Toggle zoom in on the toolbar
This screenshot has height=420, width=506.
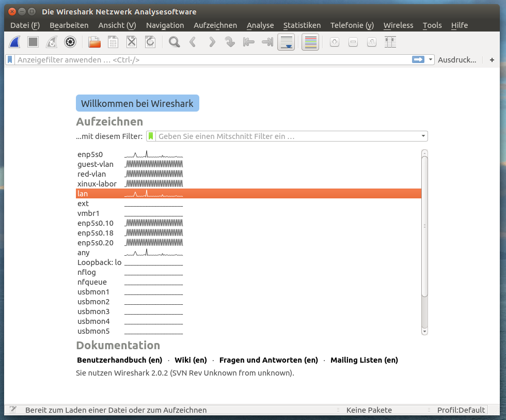pos(335,42)
